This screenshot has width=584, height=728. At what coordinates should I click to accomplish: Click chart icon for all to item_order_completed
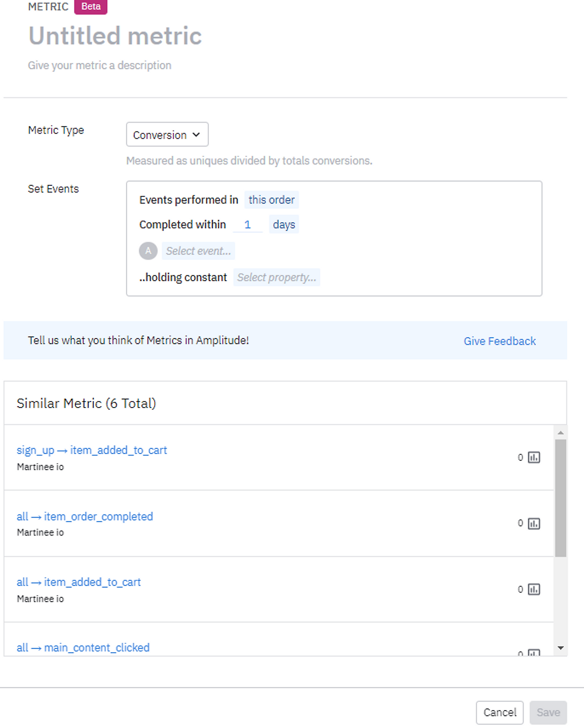(x=534, y=524)
